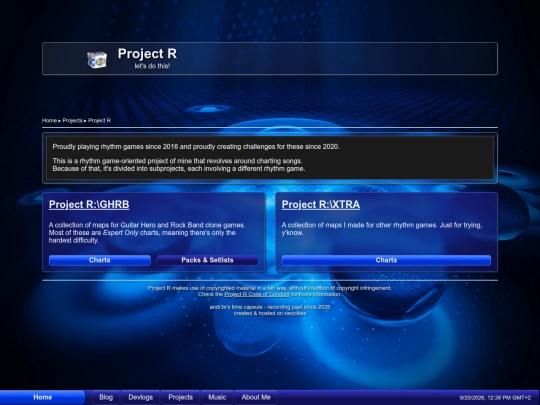The height and width of the screenshot is (405, 540).
Task: Click the Projects breadcrumb link
Action: (x=72, y=121)
